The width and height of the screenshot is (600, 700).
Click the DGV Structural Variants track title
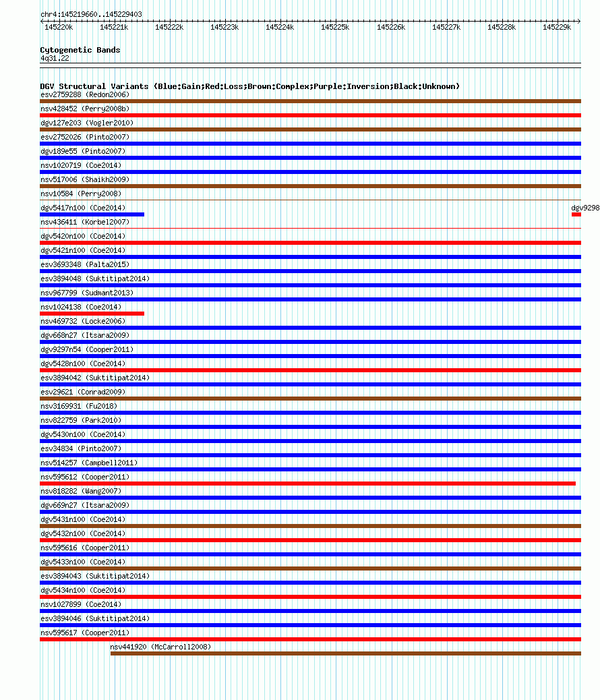coord(250,86)
